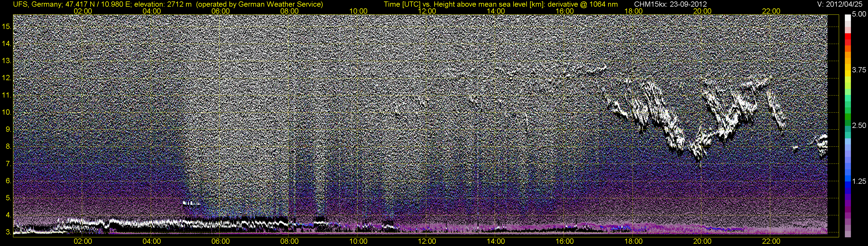The height and width of the screenshot is (246, 868).
Task: Click the 9 km height axis label
Action: tap(8, 129)
